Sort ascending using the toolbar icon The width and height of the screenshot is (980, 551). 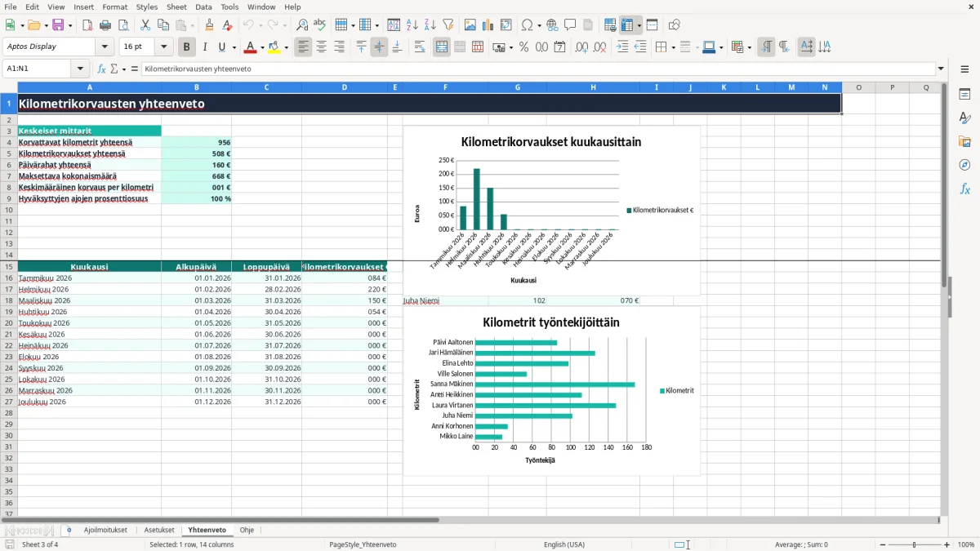coord(412,25)
